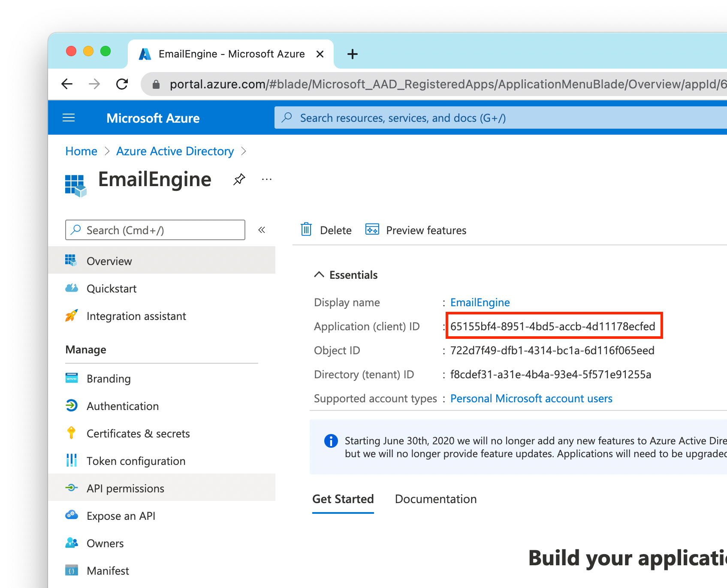Click the Manifest braces icon
Viewport: 727px width, 588px height.
tap(72, 570)
